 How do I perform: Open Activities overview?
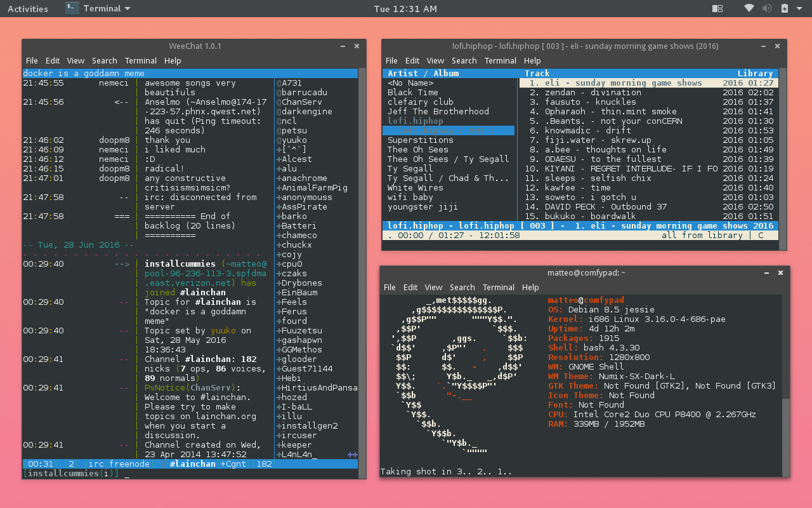[27, 9]
